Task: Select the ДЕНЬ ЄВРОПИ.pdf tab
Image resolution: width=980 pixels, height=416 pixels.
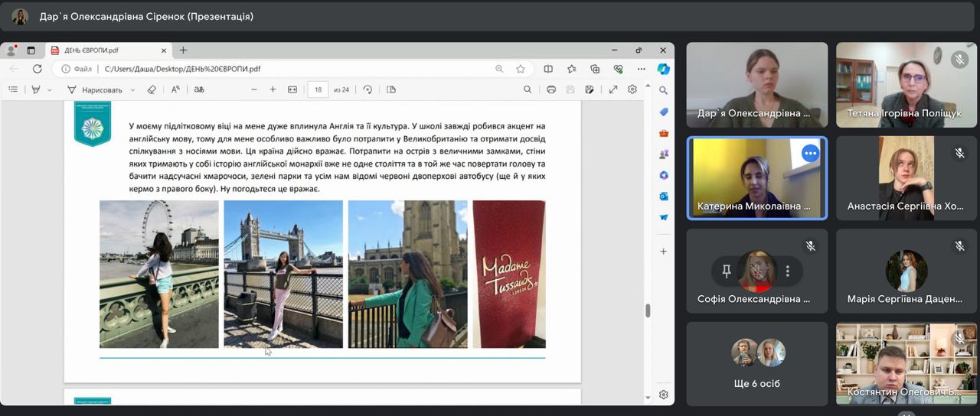Action: [x=90, y=50]
